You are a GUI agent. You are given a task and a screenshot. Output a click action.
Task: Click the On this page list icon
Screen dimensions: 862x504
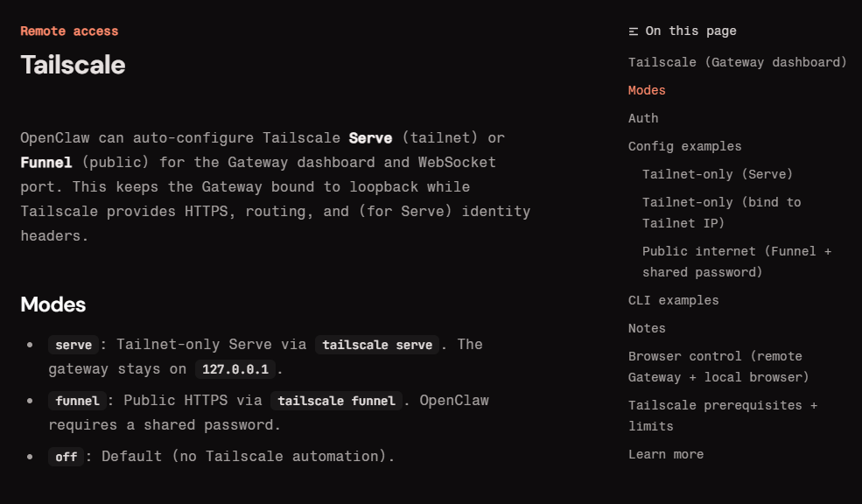pos(634,31)
